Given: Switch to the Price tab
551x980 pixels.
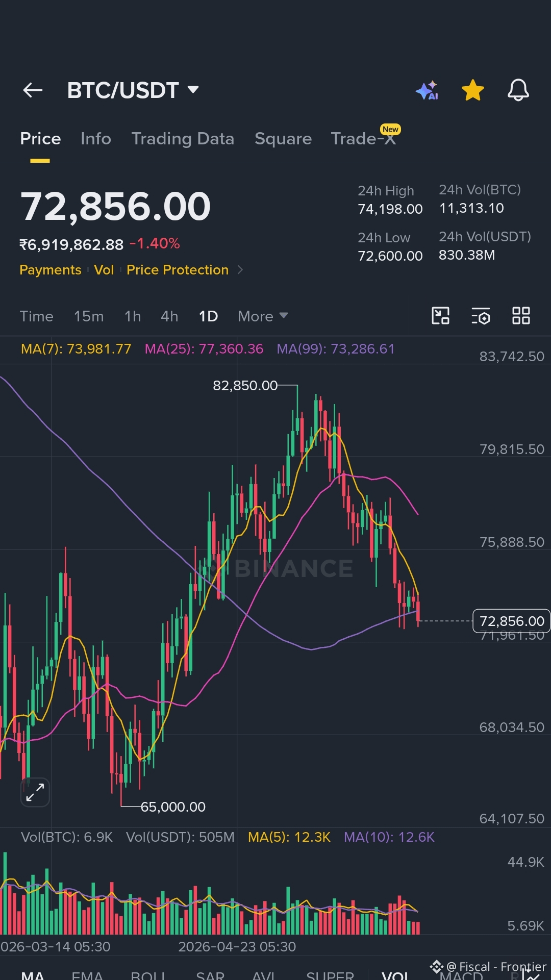Looking at the screenshot, I should tap(40, 139).
